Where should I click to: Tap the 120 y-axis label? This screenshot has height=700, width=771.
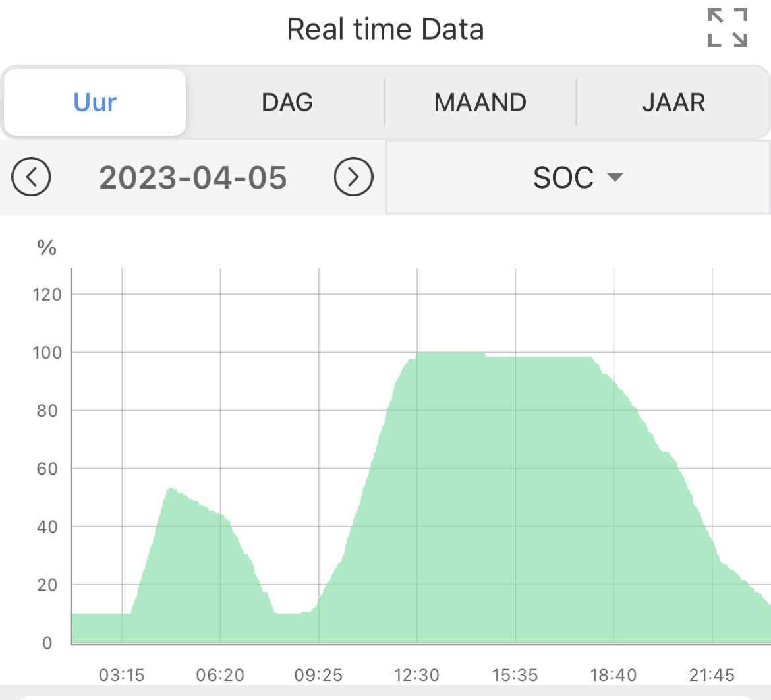pos(47,295)
